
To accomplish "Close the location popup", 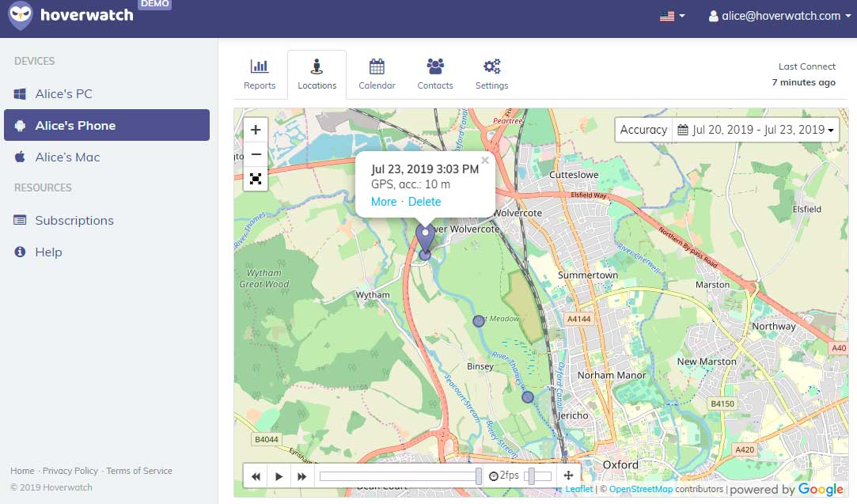I will (485, 160).
